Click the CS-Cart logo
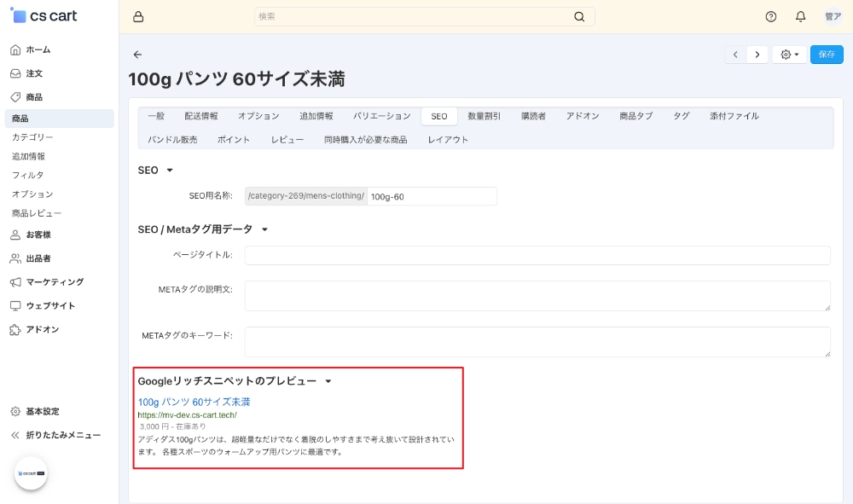 coord(44,16)
